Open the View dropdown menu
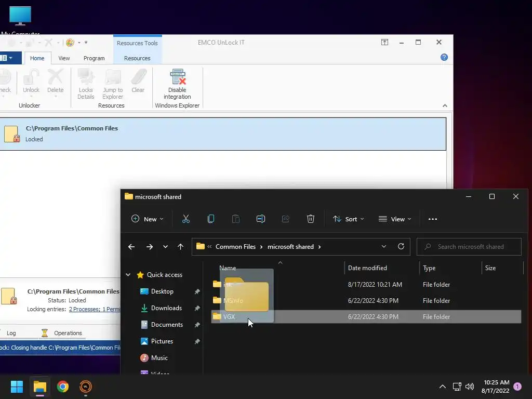This screenshot has height=399, width=532. (x=395, y=219)
